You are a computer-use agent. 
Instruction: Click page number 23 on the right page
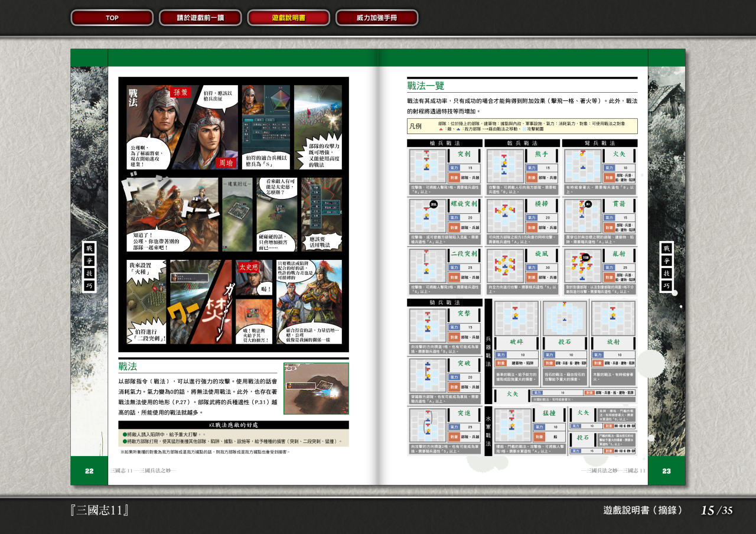(x=666, y=471)
